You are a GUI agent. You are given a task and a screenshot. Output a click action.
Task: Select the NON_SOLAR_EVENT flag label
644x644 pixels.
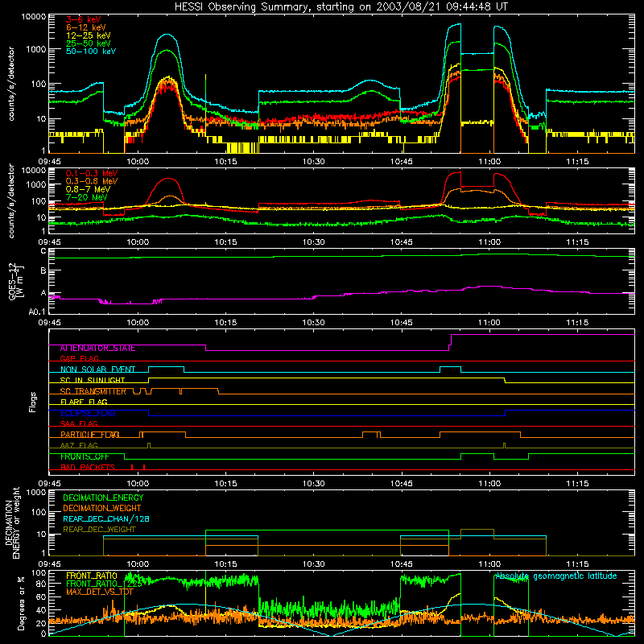coord(97,369)
